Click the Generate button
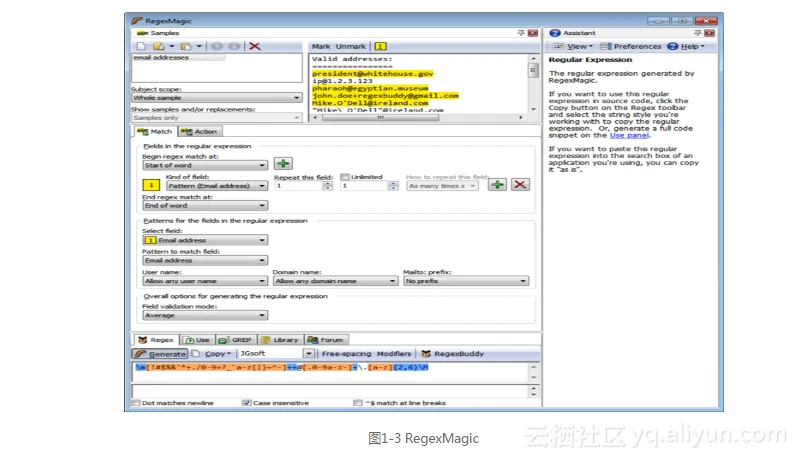Screen dimensions: 798x459 pyautogui.click(x=160, y=354)
